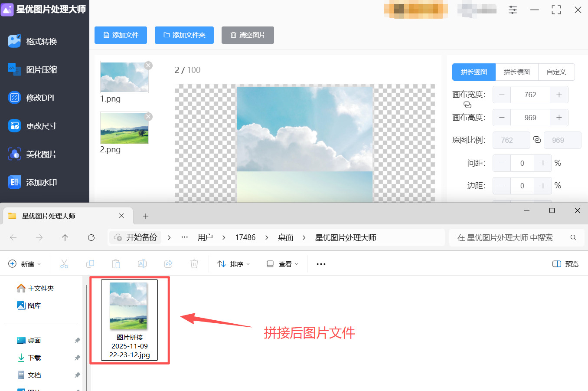Click the 画布宽度 value field
The image size is (588, 391).
(x=530, y=95)
